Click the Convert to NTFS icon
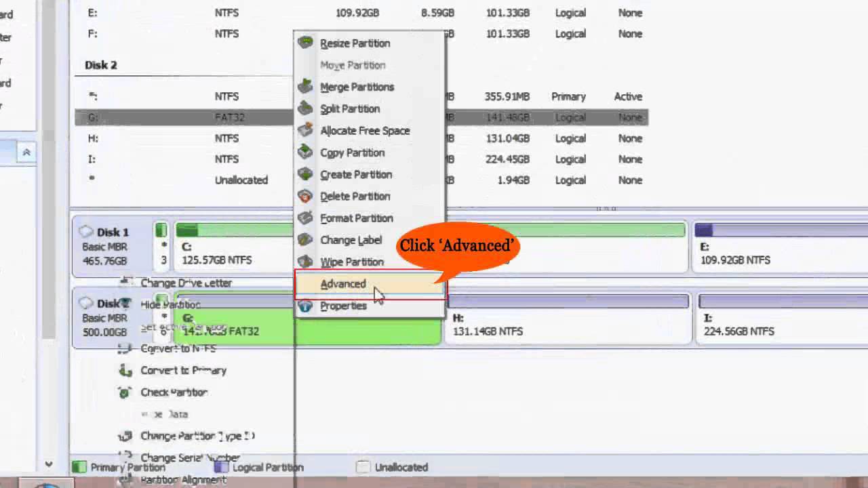Image resolution: width=868 pixels, height=488 pixels. pos(125,348)
